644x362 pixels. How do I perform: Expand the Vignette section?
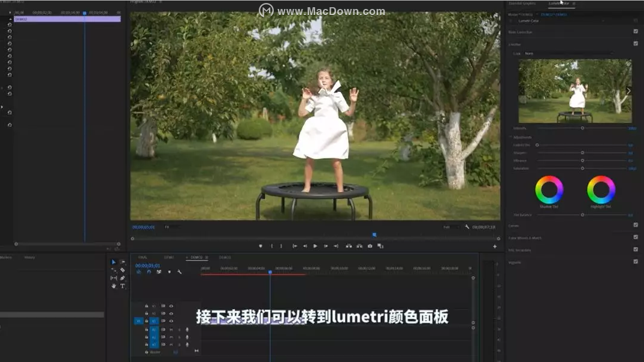click(x=515, y=262)
